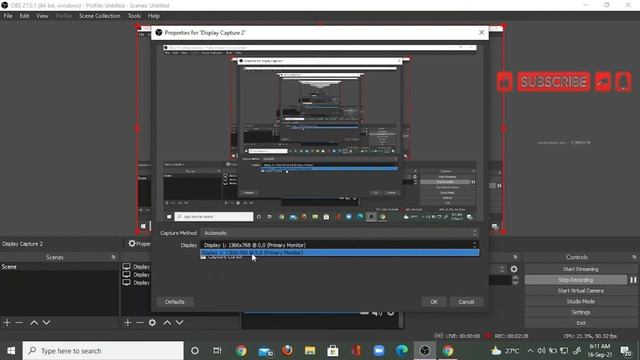Image resolution: width=640 pixels, height=360 pixels.
Task: Close the Display Capture 2 properties dialog
Action: pos(482,32)
